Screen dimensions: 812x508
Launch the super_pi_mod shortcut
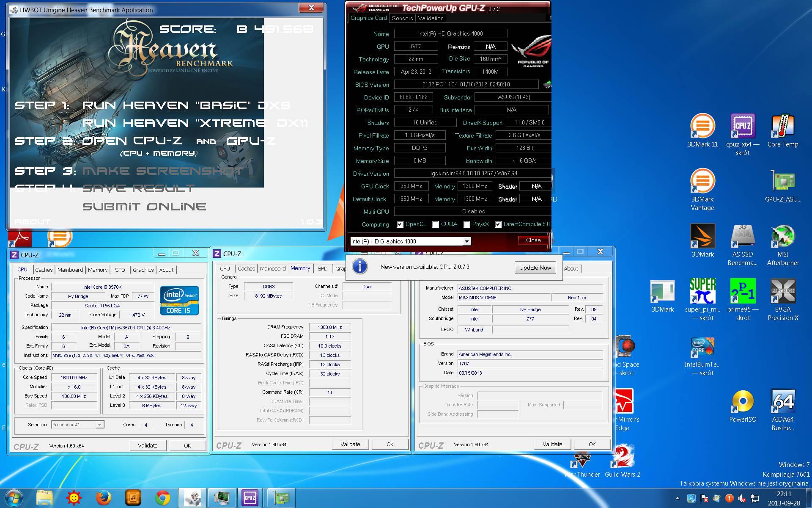point(702,300)
